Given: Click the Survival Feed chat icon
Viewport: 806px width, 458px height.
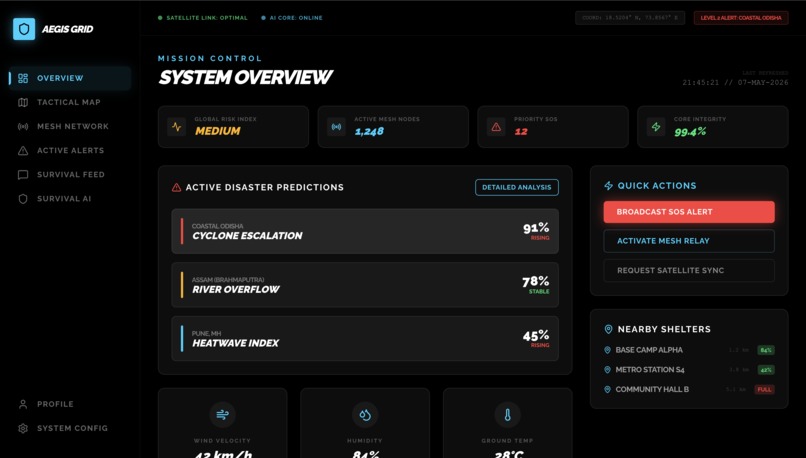Looking at the screenshot, I should 23,175.
